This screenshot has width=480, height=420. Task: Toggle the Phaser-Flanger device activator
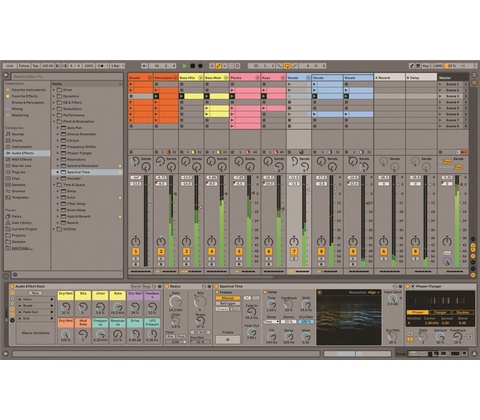(x=407, y=286)
